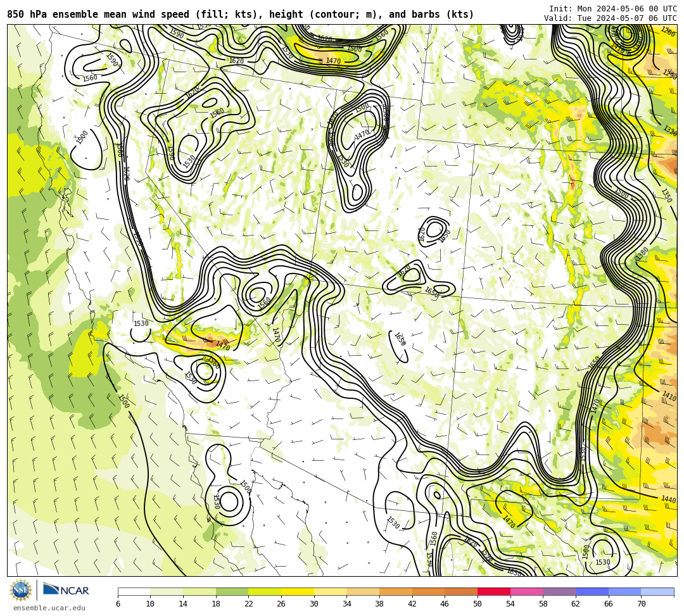684x616 pixels.
Task: Click the colorbar tick label 10
Action: click(151, 604)
